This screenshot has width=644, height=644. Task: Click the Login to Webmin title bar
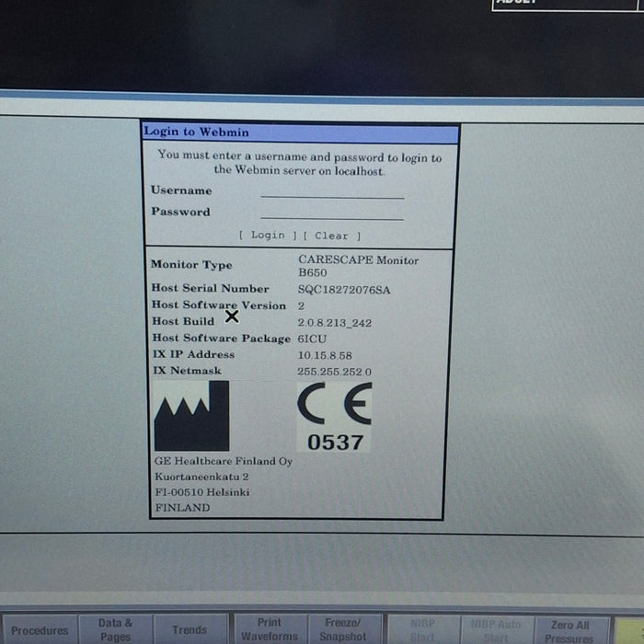(300, 132)
